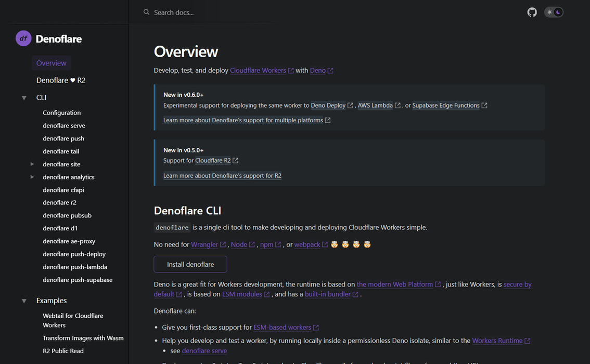
Task: Follow the webpack link
Action: [307, 244]
